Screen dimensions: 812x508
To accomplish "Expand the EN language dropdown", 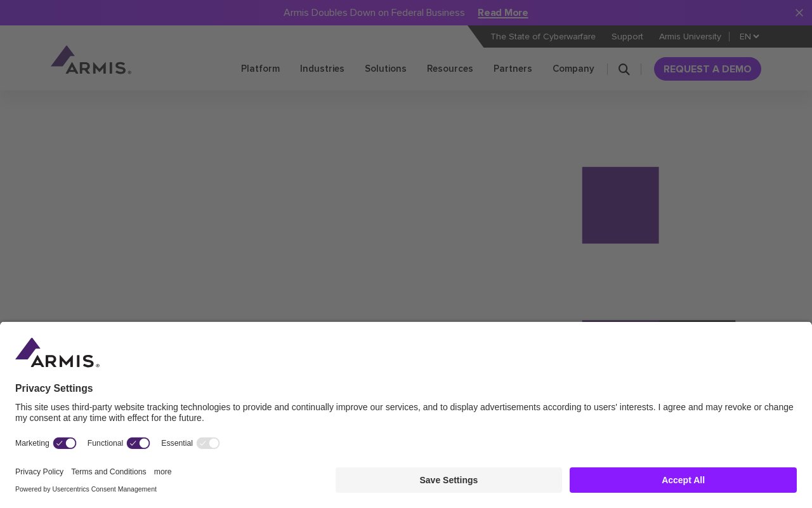I will (x=749, y=37).
